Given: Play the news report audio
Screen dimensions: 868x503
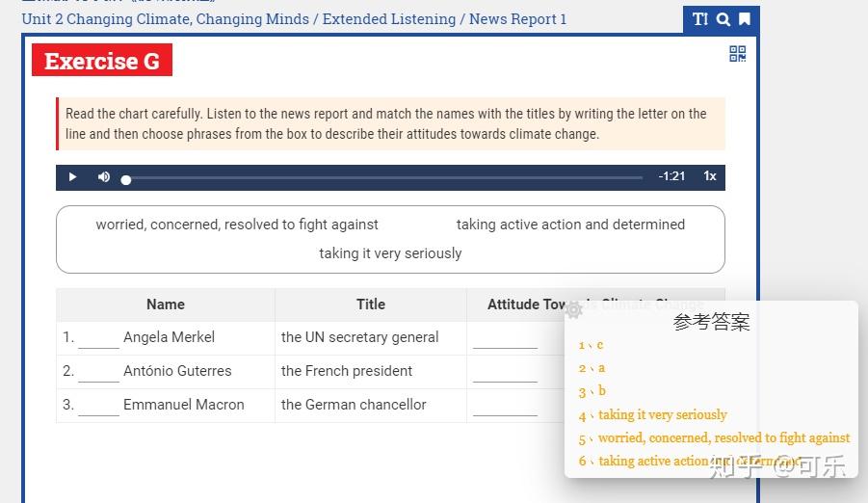Looking at the screenshot, I should 72,177.
